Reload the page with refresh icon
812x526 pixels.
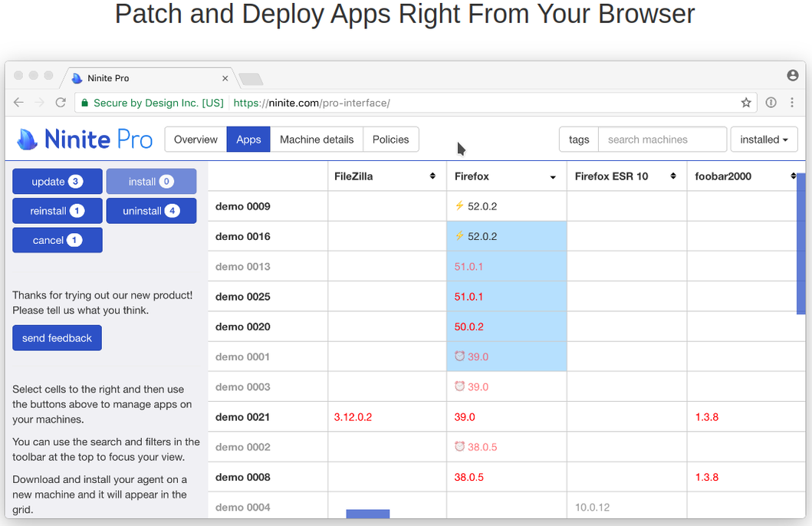pos(61,103)
